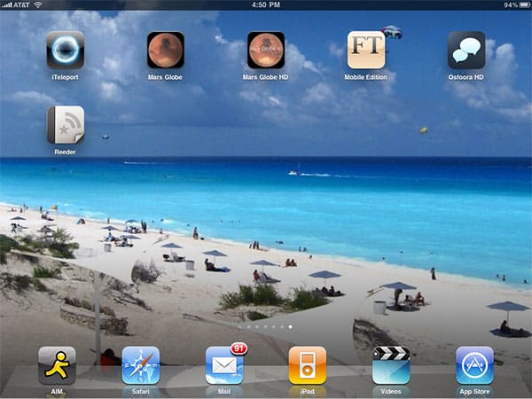The image size is (532, 399).
Task: Open the Mars Globe HD app
Action: 266,51
